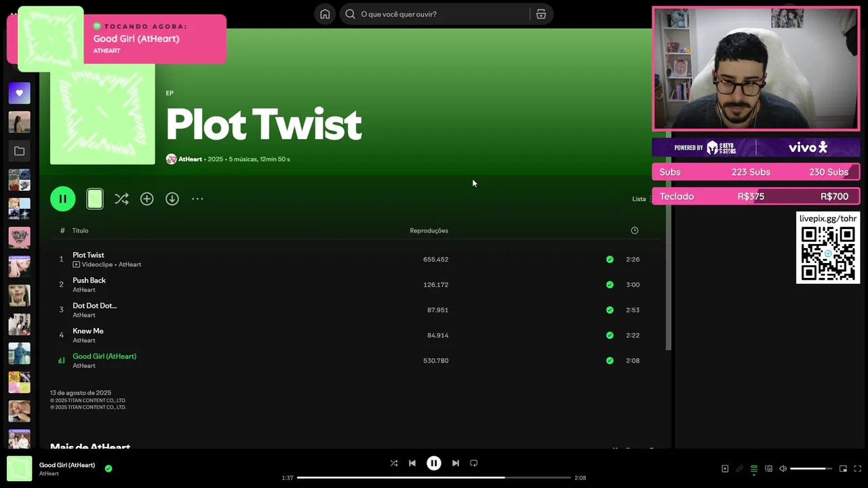Play the track 'Knew Me'

click(x=88, y=331)
